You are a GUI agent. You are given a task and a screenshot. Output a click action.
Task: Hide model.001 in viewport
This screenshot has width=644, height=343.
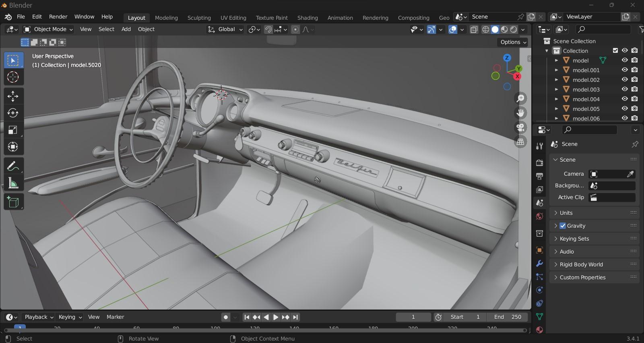click(x=625, y=70)
